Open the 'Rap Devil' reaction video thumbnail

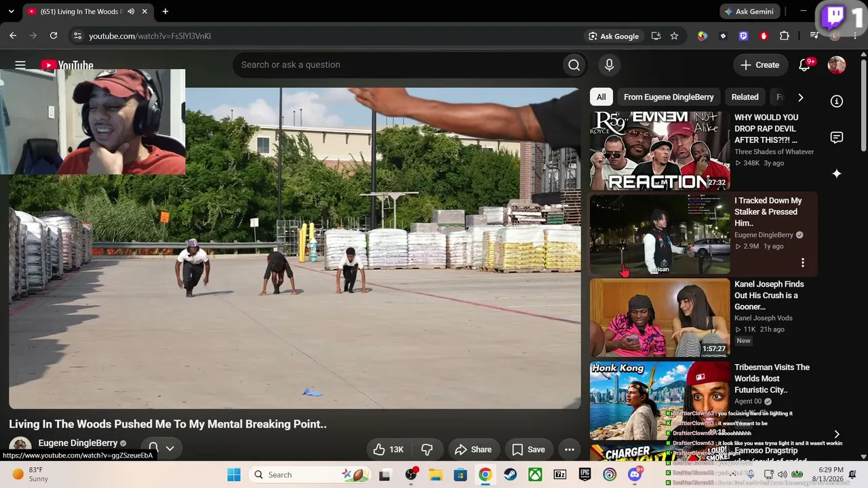660,151
